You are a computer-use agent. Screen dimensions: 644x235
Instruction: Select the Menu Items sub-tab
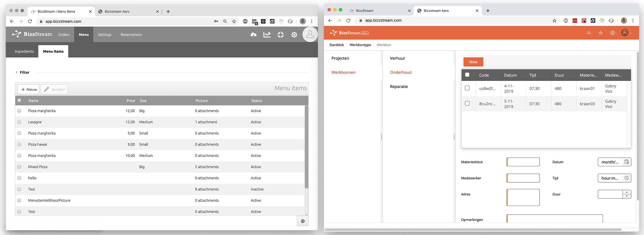(x=53, y=51)
